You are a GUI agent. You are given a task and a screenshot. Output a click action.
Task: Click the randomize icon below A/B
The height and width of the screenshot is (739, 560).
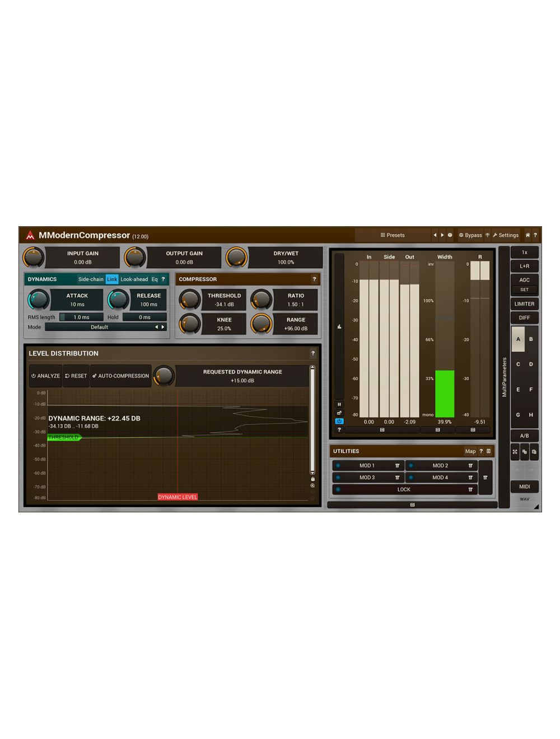pos(515,451)
